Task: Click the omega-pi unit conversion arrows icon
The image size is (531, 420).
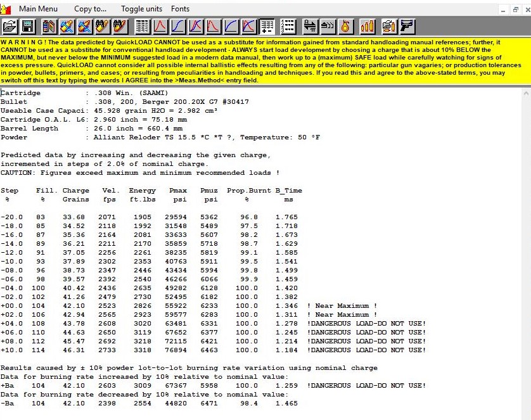Action: (310, 27)
